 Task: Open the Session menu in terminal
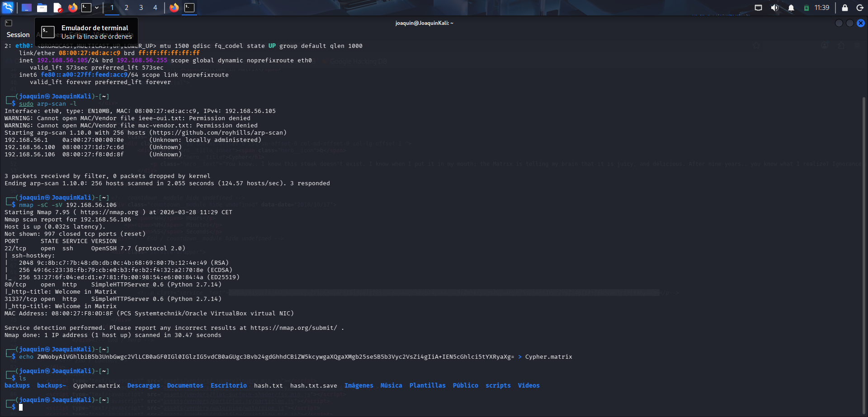pyautogui.click(x=18, y=35)
